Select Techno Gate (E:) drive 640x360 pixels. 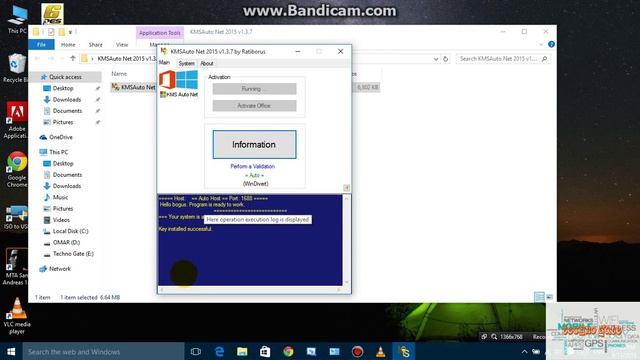tap(73, 253)
